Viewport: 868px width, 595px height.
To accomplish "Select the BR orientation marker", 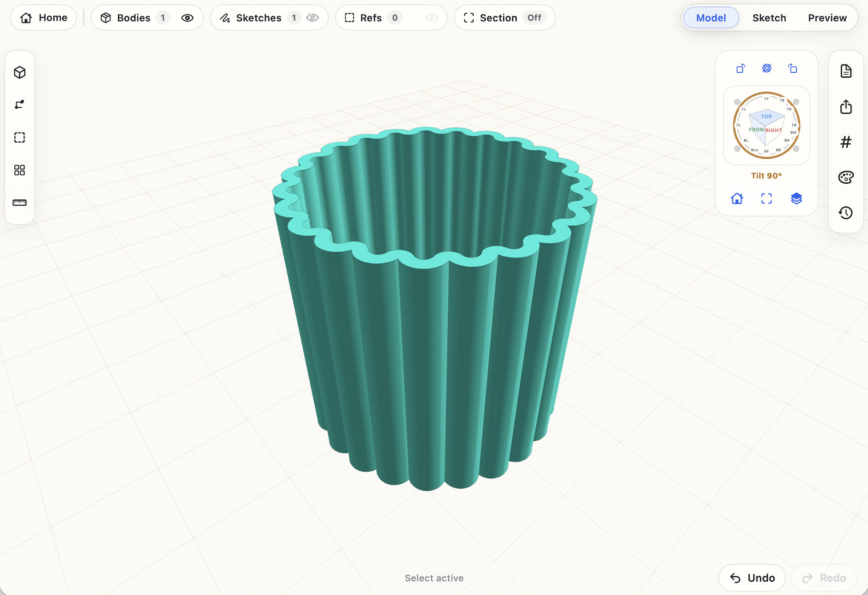I will [x=787, y=140].
